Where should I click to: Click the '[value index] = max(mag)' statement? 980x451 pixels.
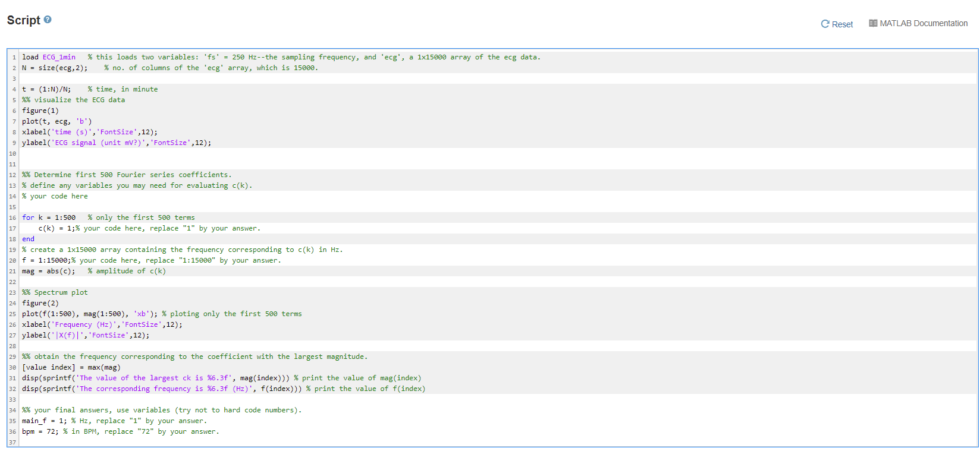tap(71, 367)
